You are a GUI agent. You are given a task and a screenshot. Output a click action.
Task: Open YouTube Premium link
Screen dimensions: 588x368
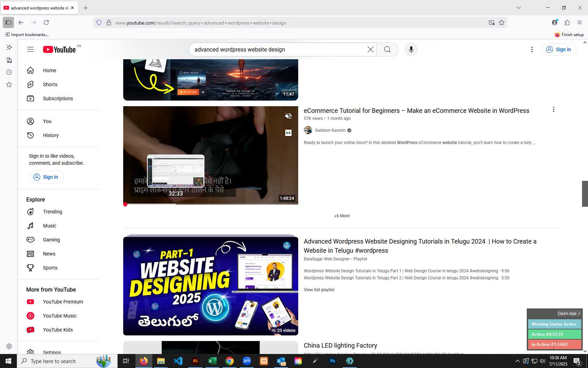(59, 302)
